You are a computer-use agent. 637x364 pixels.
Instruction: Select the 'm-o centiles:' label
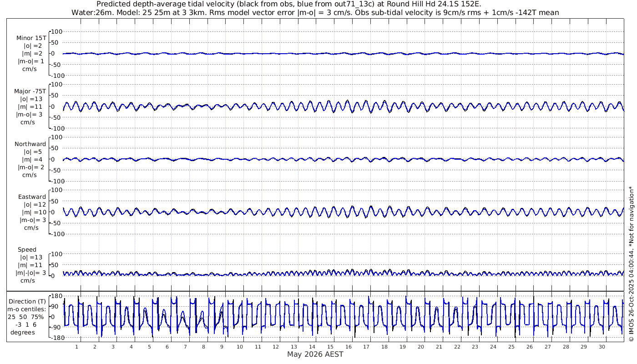coord(26,309)
